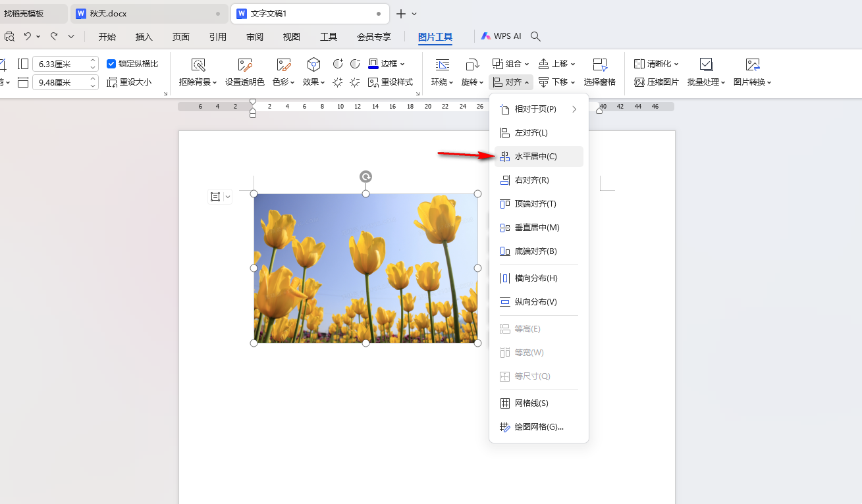This screenshot has height=504, width=862.
Task: Click the 图片转换 picture convert icon
Action: pos(753,64)
